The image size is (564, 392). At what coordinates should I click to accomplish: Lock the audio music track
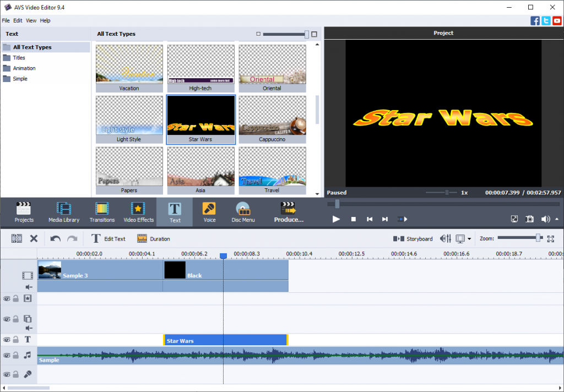(16, 356)
